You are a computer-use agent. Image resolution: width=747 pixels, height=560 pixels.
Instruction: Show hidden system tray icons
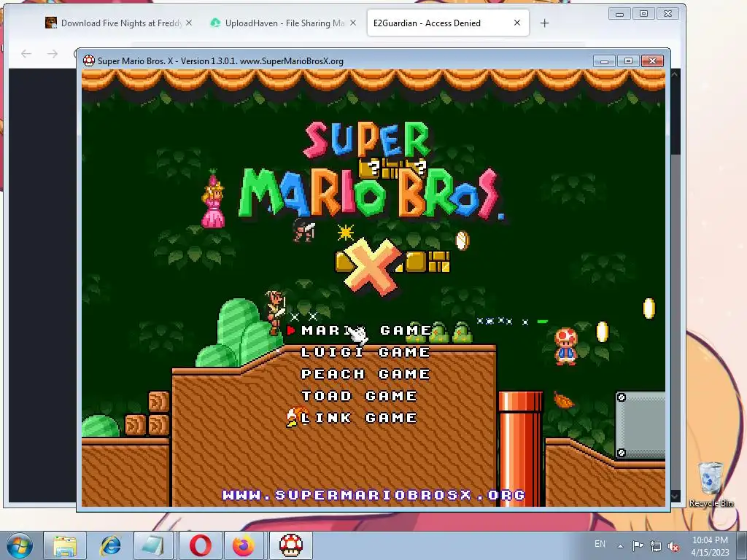[x=620, y=546]
